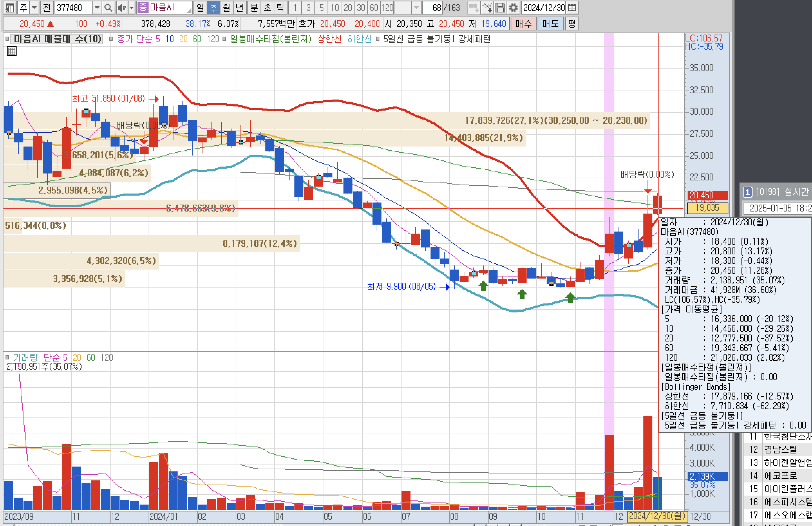
Task: Click the 매도 sell button
Action: (x=550, y=24)
